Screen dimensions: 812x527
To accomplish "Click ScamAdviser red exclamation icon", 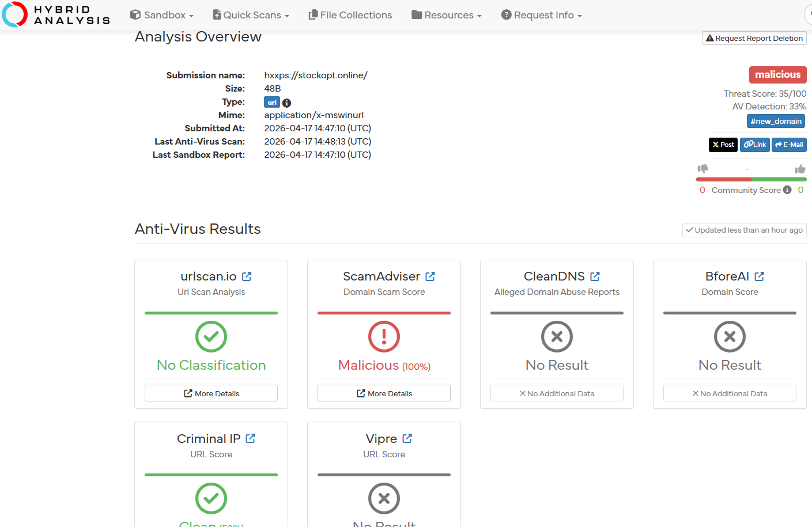I will [384, 336].
